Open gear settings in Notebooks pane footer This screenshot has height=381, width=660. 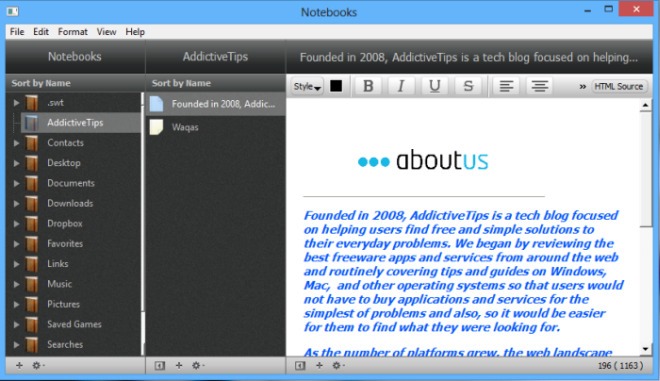(x=37, y=365)
